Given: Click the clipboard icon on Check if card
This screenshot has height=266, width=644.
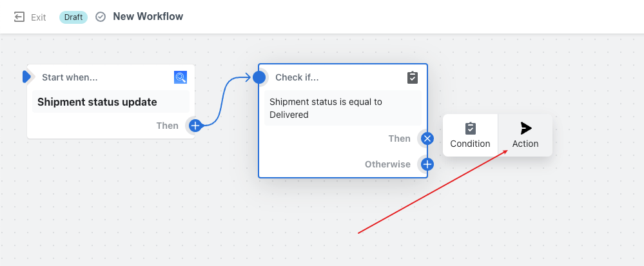Looking at the screenshot, I should pos(413,77).
